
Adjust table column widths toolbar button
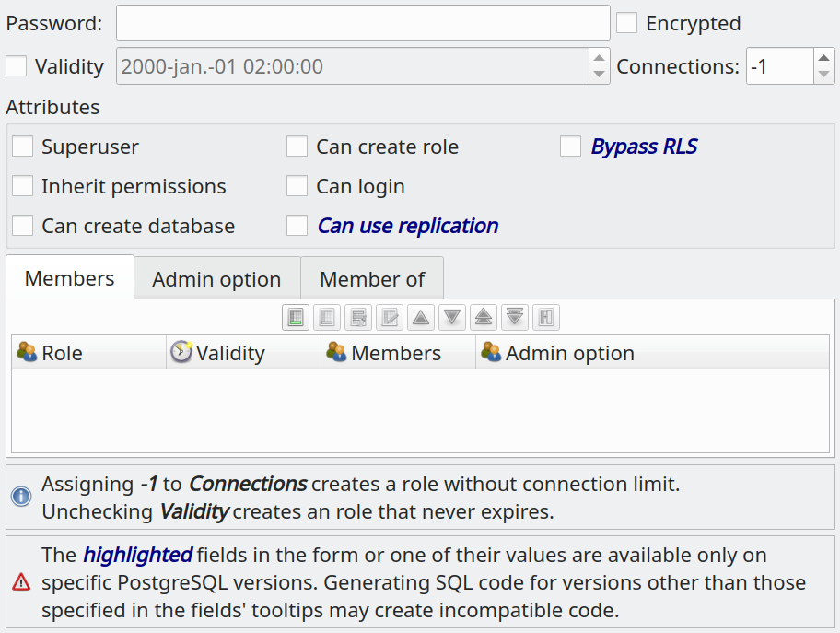tap(546, 317)
